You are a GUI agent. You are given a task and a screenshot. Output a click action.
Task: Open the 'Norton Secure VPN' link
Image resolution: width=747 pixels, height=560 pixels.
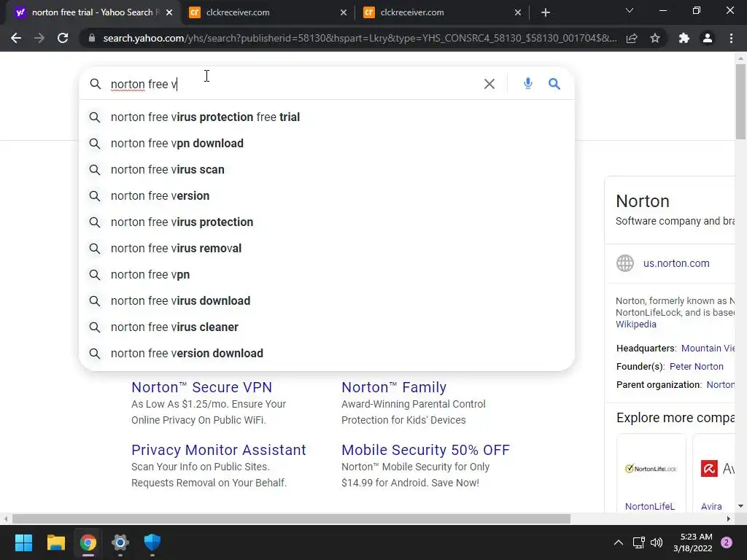click(201, 387)
